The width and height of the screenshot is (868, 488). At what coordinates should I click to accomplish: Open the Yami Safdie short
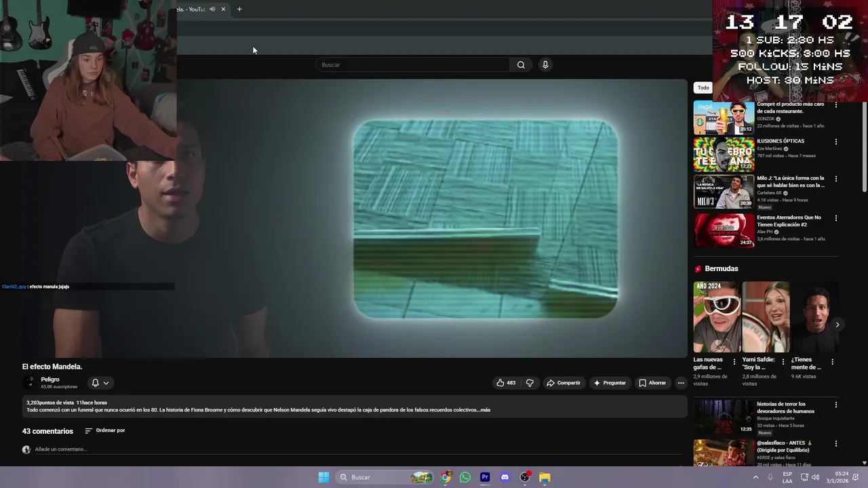[766, 317]
